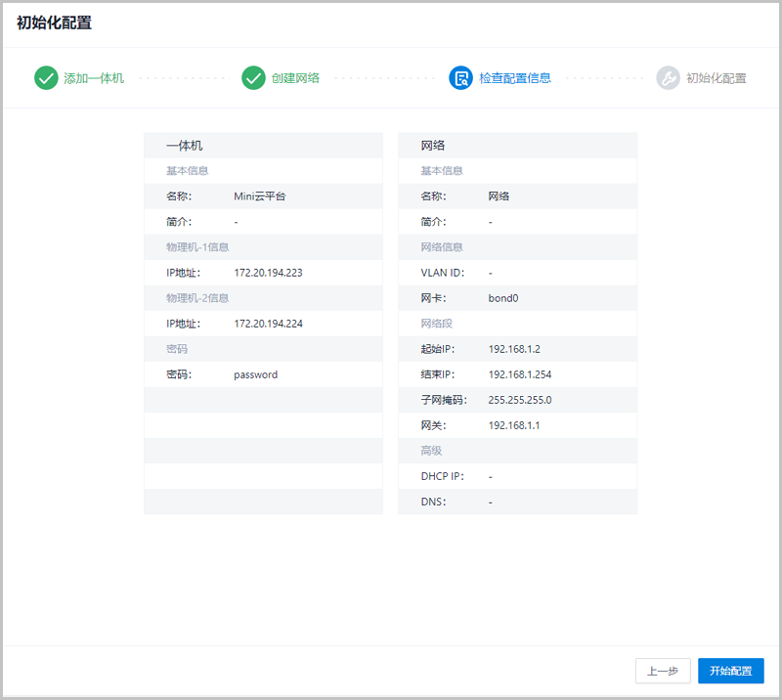This screenshot has height=700, width=782.
Task: Click the gray wrench 初始化配置 step icon
Action: click(668, 78)
